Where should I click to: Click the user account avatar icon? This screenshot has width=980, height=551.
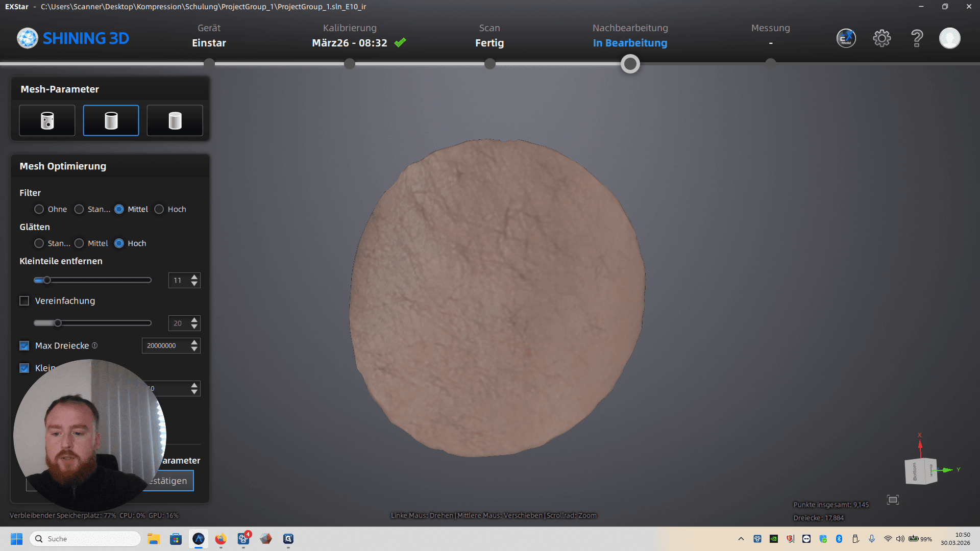click(949, 38)
